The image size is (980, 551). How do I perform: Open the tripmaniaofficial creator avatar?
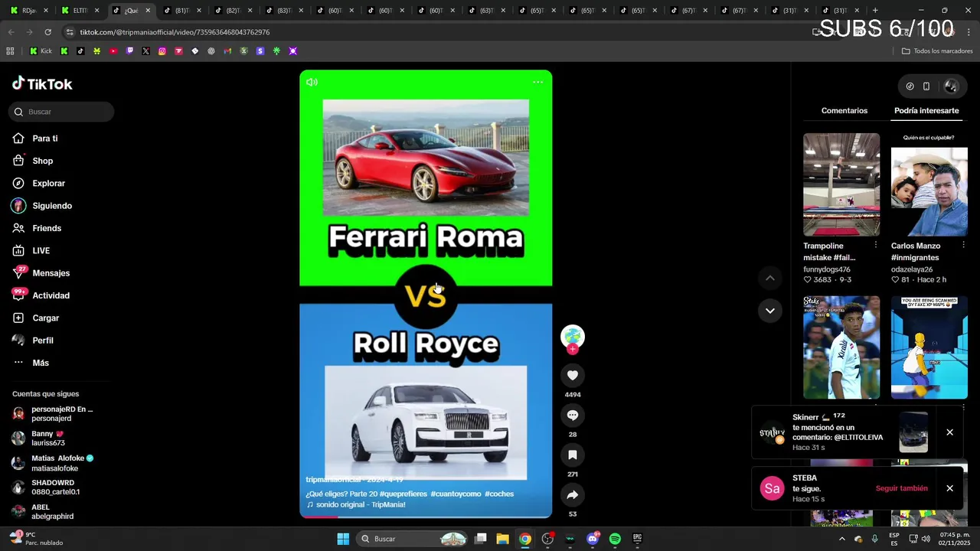pyautogui.click(x=572, y=336)
